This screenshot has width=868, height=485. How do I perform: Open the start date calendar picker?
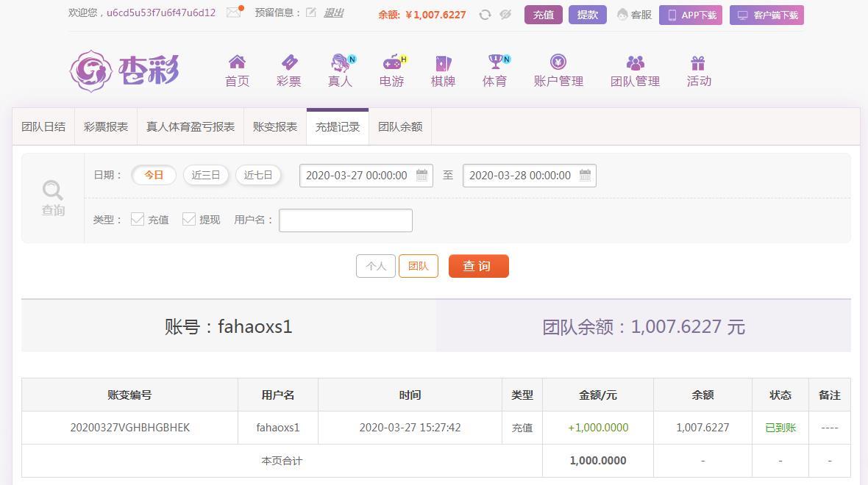tap(421, 176)
